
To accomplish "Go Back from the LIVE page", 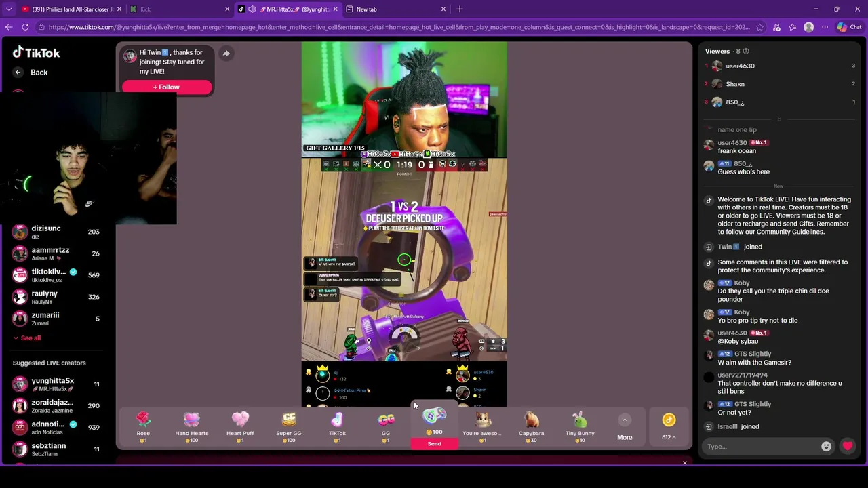I will (31, 73).
